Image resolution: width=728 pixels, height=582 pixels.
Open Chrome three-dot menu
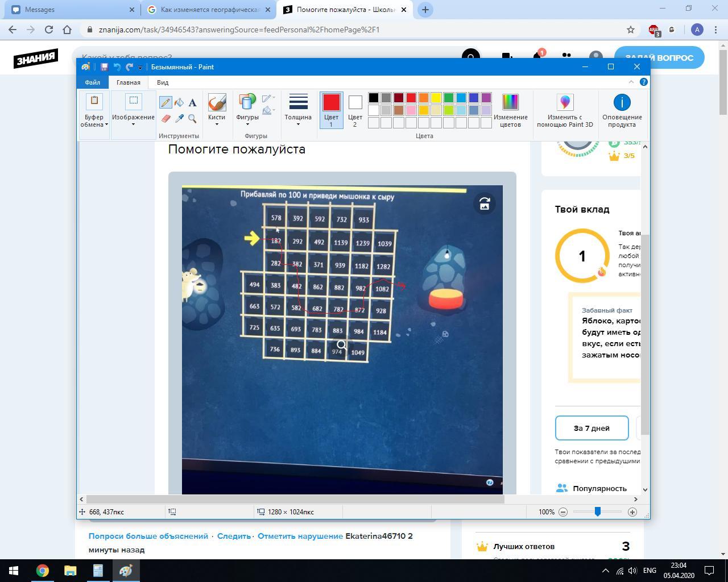point(715,30)
